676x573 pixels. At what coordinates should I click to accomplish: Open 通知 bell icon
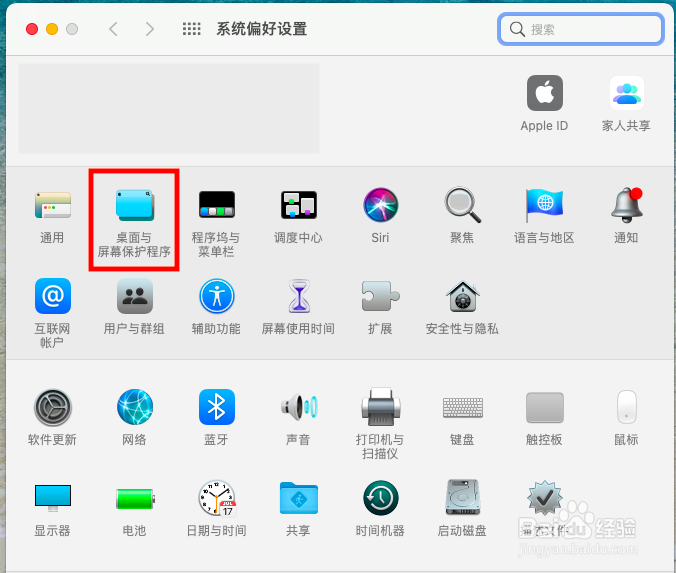tap(626, 205)
